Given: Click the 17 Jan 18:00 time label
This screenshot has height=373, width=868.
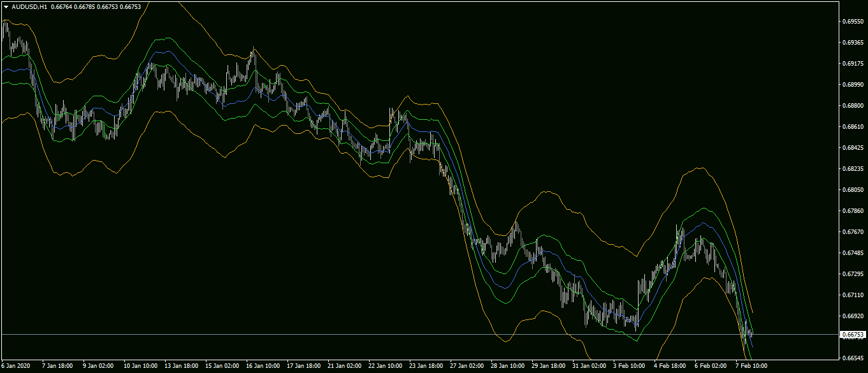Looking at the screenshot, I should pyautogui.click(x=303, y=366).
